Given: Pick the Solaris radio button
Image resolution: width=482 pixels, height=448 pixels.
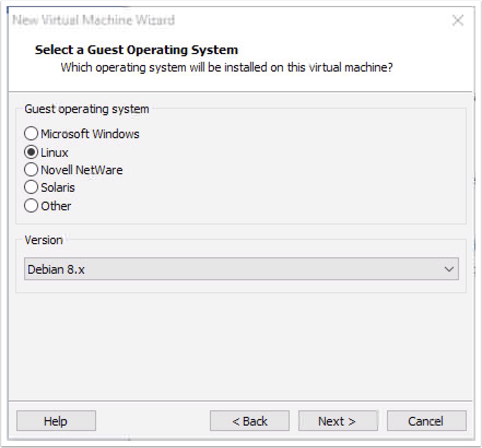Looking at the screenshot, I should click(x=31, y=187).
